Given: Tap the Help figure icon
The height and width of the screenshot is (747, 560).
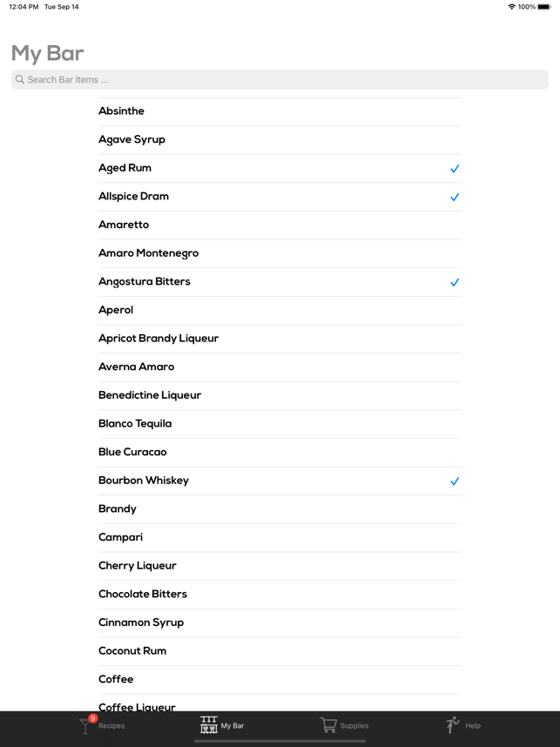Looking at the screenshot, I should pos(453,725).
